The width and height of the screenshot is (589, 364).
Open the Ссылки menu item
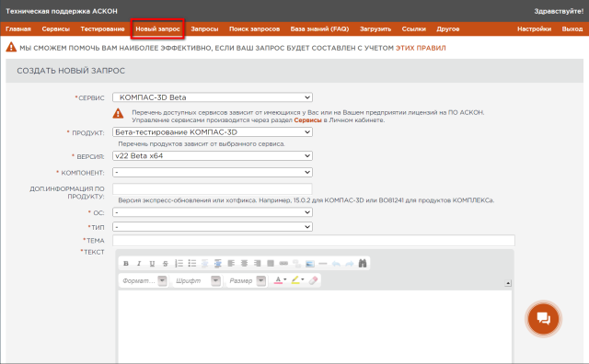[414, 28]
